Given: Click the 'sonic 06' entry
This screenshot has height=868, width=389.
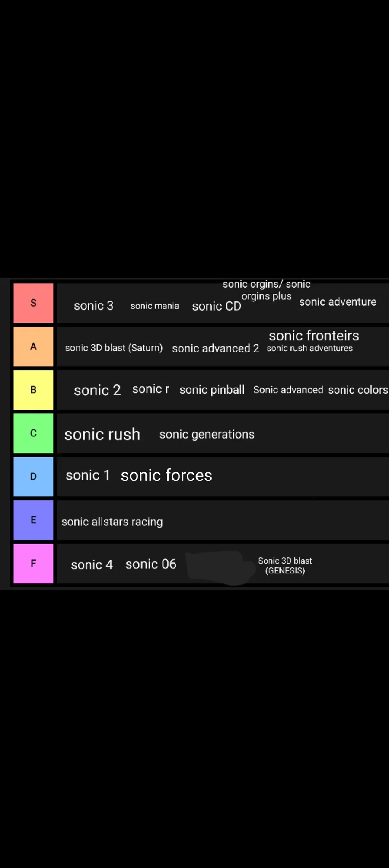Looking at the screenshot, I should point(151,564).
